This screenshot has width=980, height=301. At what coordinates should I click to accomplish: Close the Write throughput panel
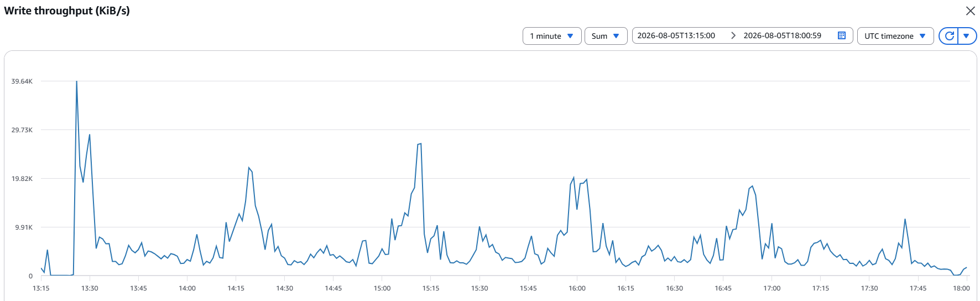point(970,11)
